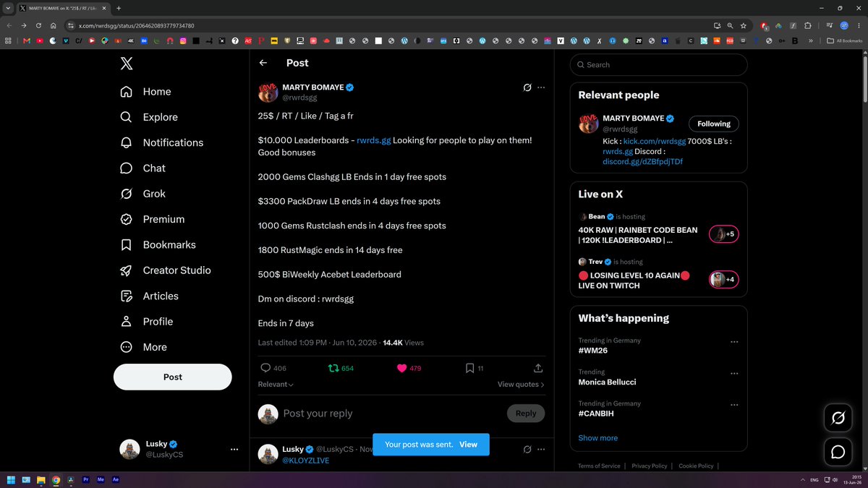
Task: Open the three-dot menu beside #WM26
Action: point(734,342)
